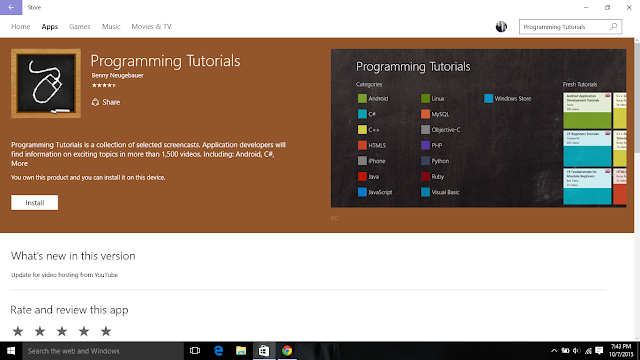This screenshot has height=360, width=640.
Task: Click the Store icon in the taskbar
Action: [x=264, y=351]
